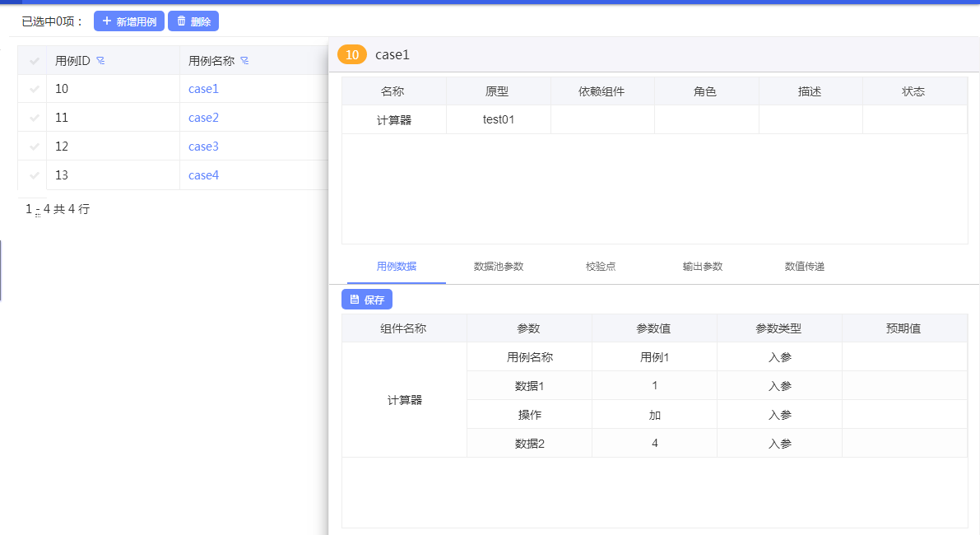
Task: Click the orange 10 ID badge
Action: (352, 55)
